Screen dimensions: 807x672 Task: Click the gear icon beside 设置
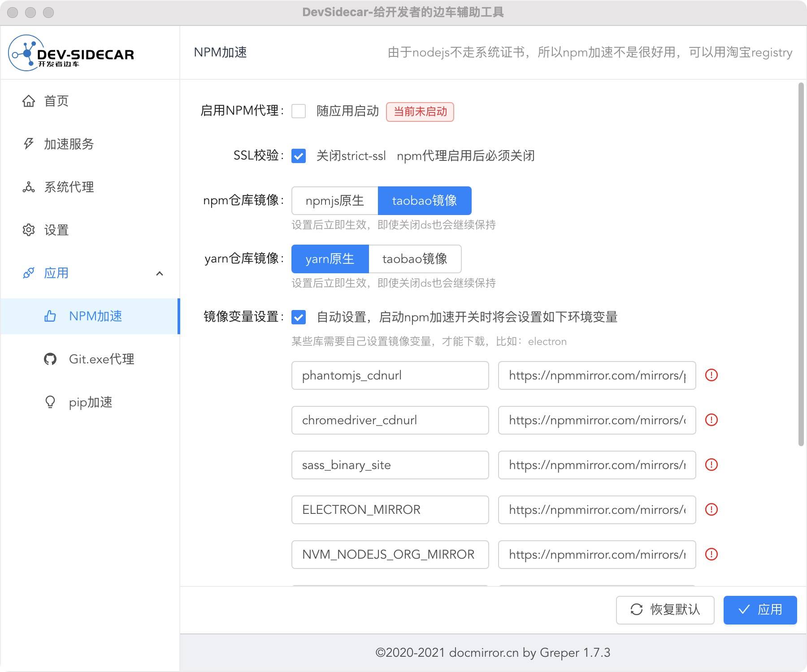tap(29, 230)
